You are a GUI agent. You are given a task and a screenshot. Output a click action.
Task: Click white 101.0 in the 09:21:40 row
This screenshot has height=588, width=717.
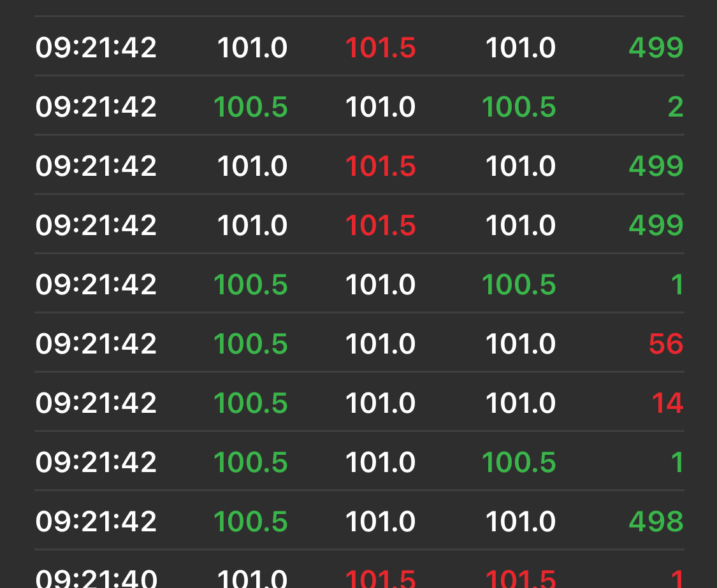(252, 579)
